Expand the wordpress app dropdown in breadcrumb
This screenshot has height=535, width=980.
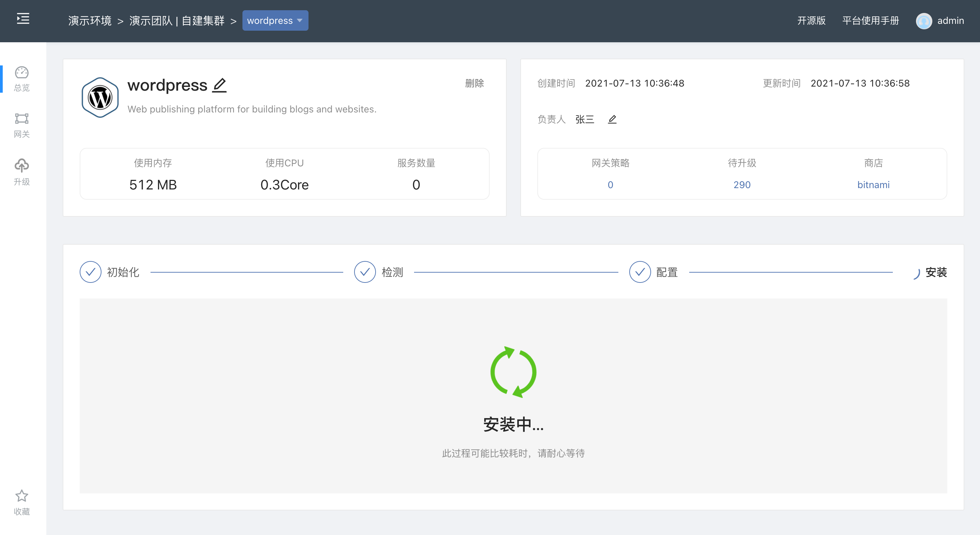pos(275,20)
